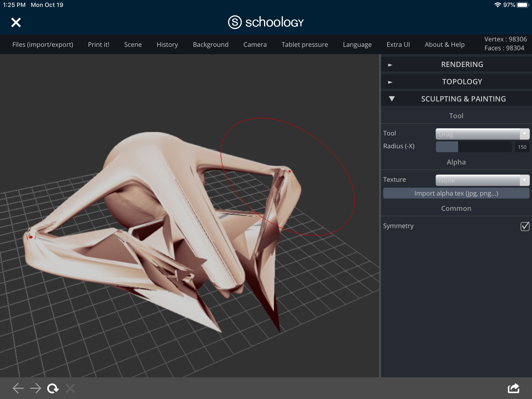532x399 pixels.
Task: Tap the Schoology logo icon
Action: [234, 22]
